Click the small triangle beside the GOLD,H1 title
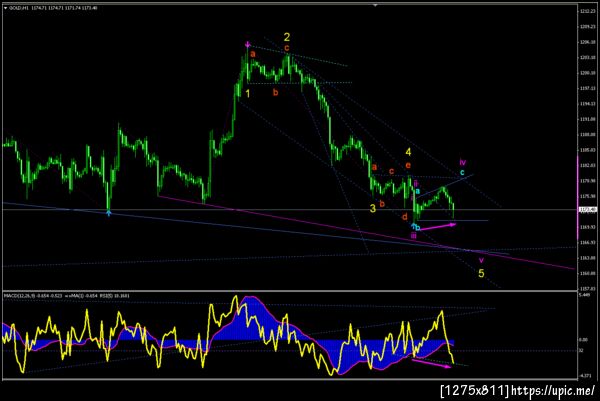Screen dimensions: 600x401 tap(5, 8)
